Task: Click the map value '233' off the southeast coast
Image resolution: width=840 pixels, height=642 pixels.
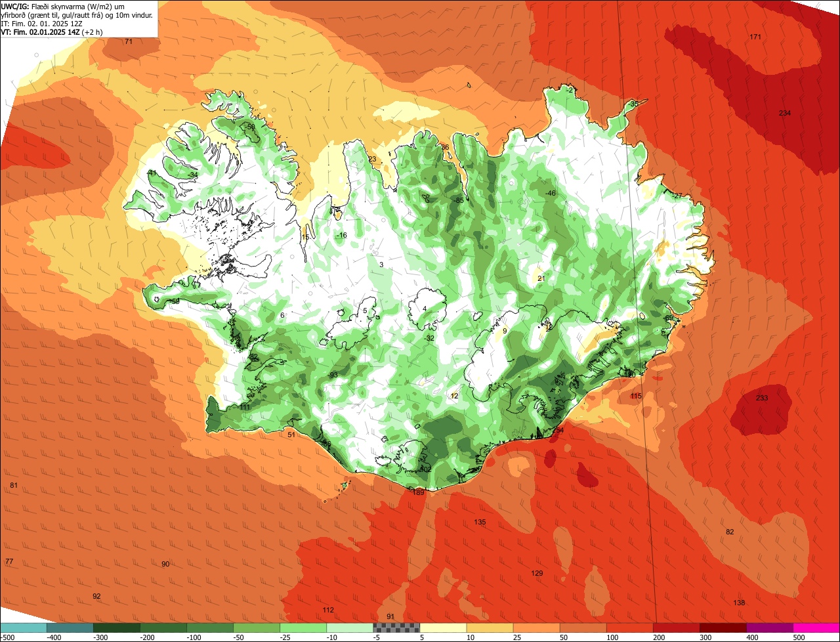Action: point(762,398)
